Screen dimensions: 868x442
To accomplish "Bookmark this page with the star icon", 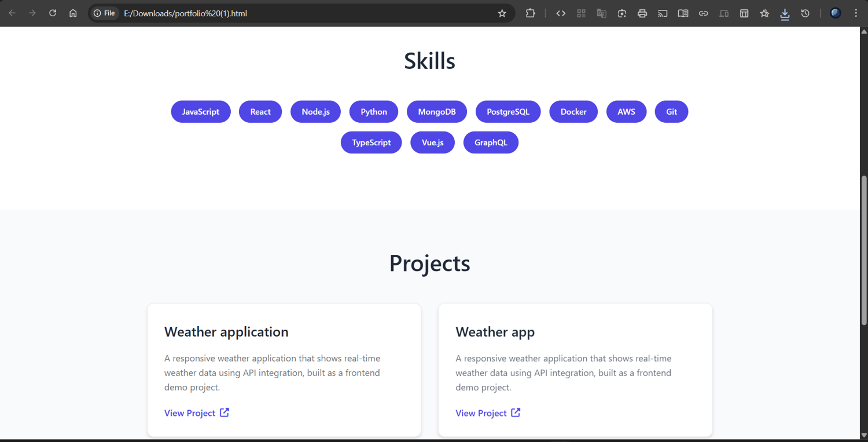I will tap(502, 13).
